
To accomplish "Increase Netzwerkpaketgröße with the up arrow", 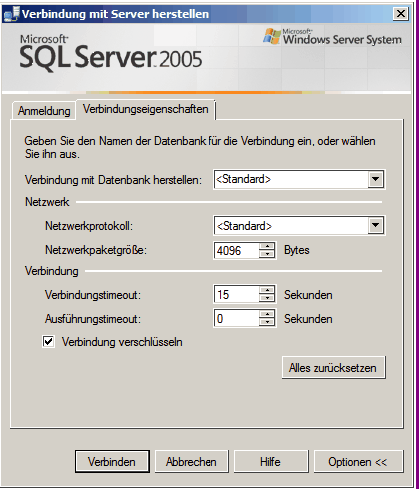I will click(x=267, y=247).
